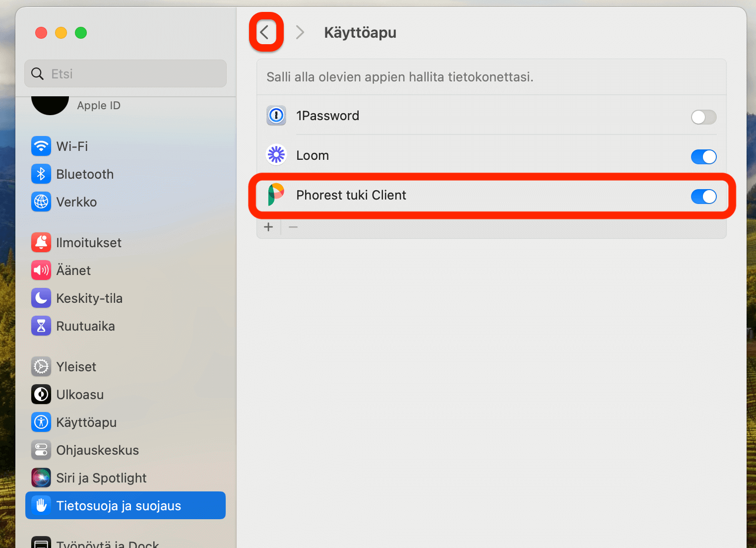Open Ohjauskeskus settings

[97, 450]
